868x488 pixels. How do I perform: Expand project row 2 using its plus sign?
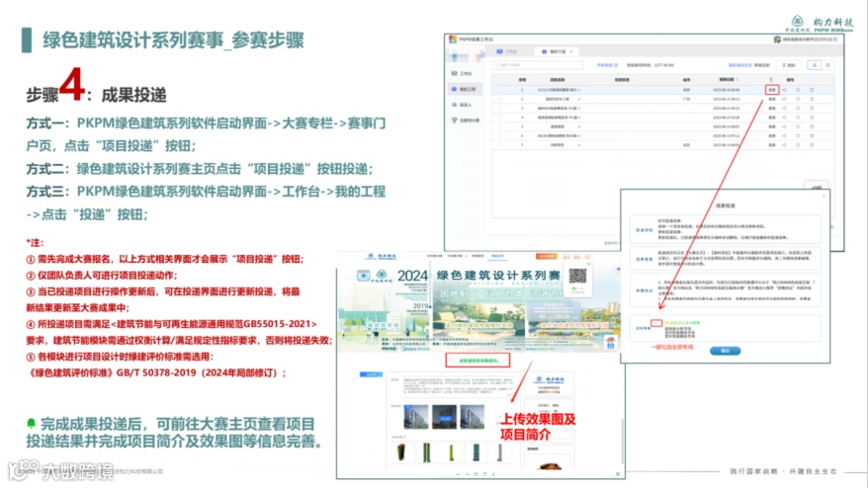579,99
